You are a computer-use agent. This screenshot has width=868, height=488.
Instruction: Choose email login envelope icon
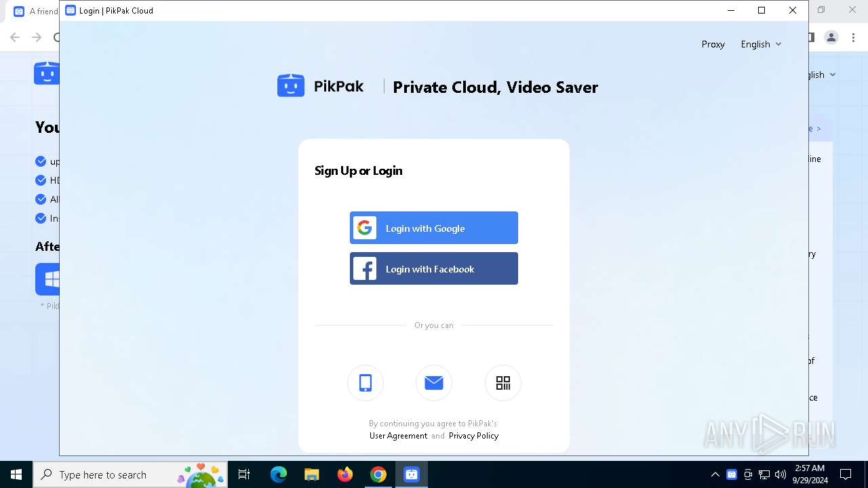coord(434,383)
